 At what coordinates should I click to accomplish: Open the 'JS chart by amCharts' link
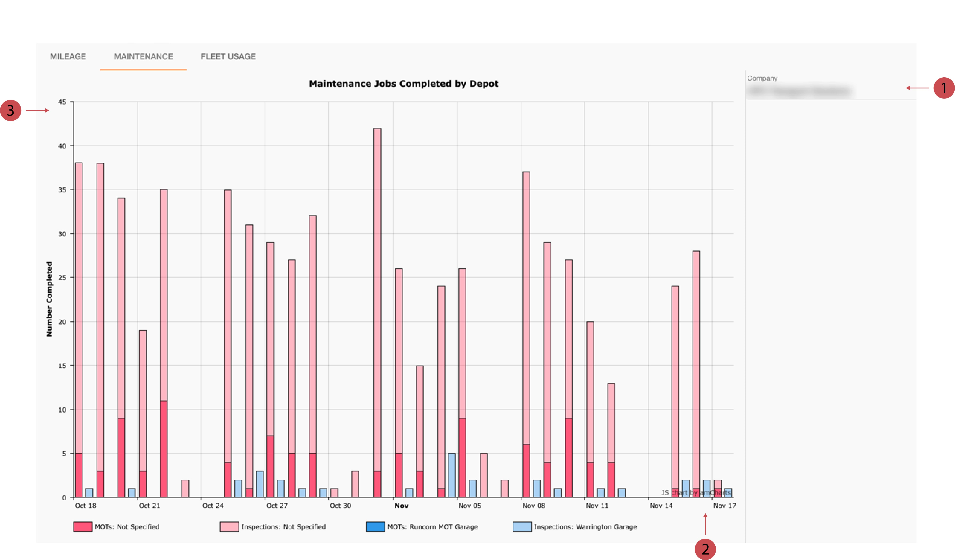(x=696, y=493)
